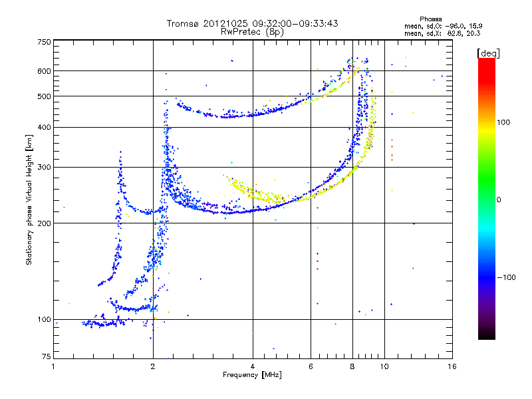Click the 'mean, sd,X: 82.8, 20.3' line

tap(442, 33)
